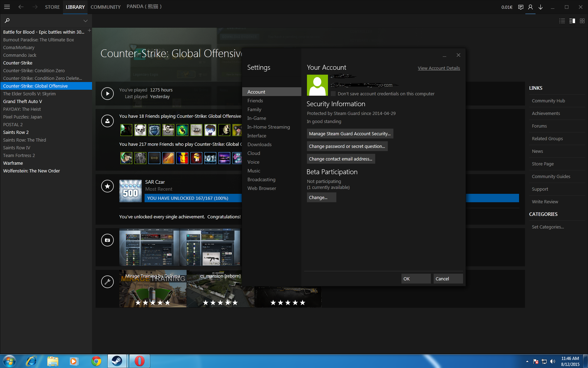Click the achievements star circle icon

pos(107,186)
